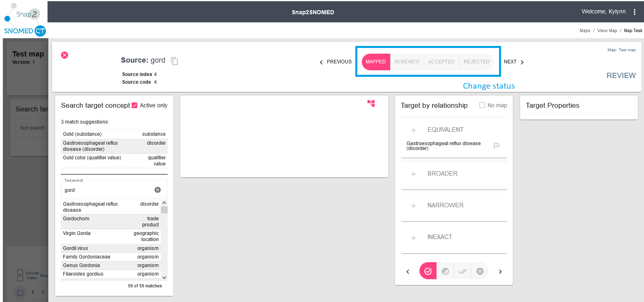
Task: Click the Snap2SNOMED logo
Action: point(25,20)
